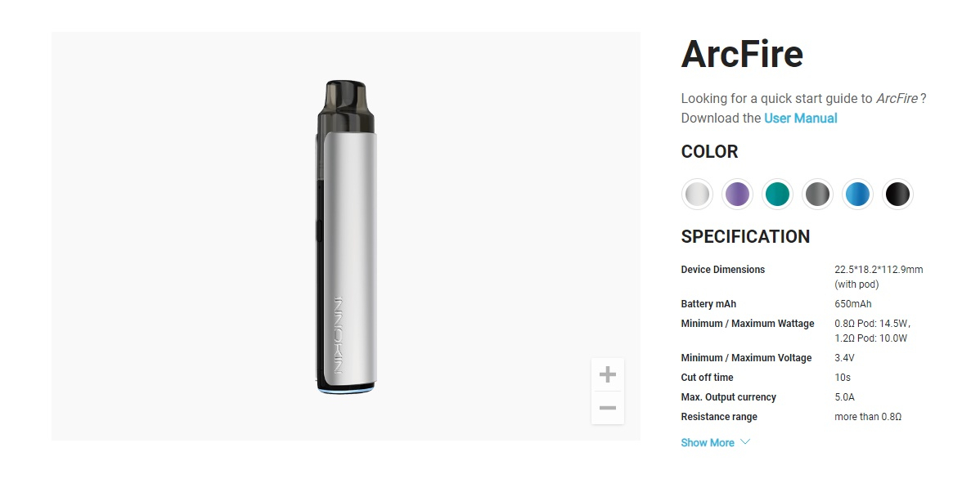Expand specifications using the chevron arrow
The image size is (980, 479).
point(745,442)
